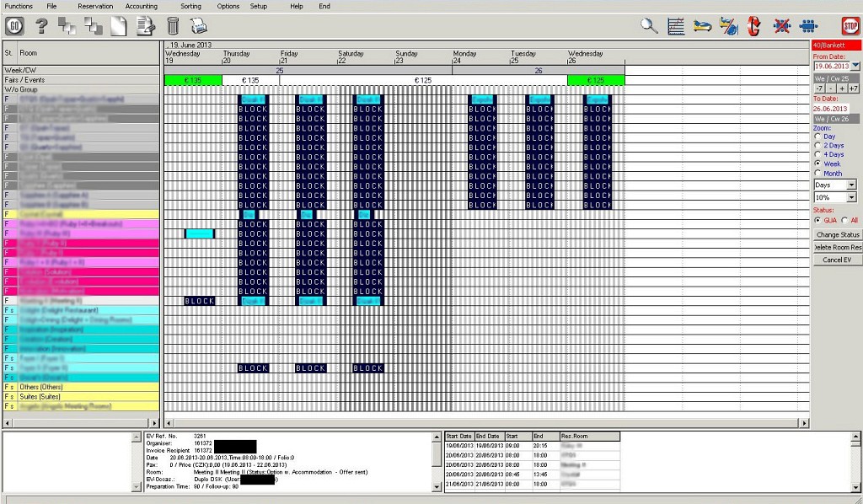Click the bed and dish percentage icon
Screen dimensions: 863x504
[x=729, y=26]
